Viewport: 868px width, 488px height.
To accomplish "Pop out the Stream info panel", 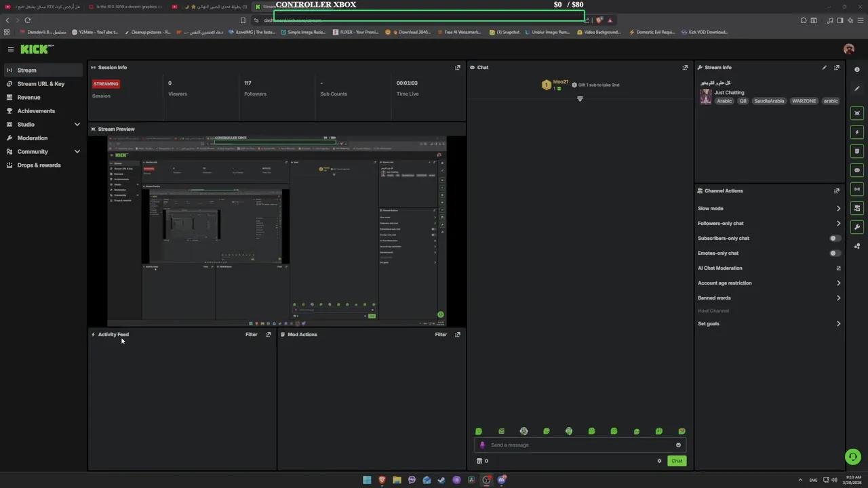I will [x=837, y=67].
